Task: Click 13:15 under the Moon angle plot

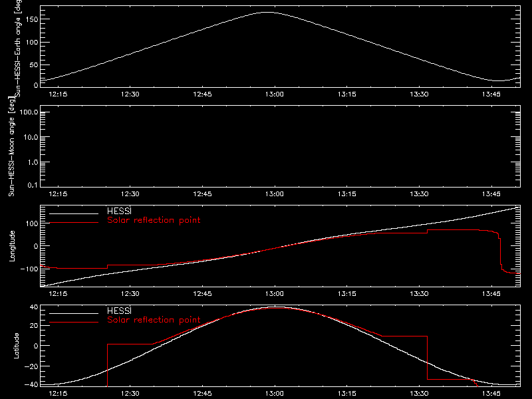Action: [x=346, y=194]
